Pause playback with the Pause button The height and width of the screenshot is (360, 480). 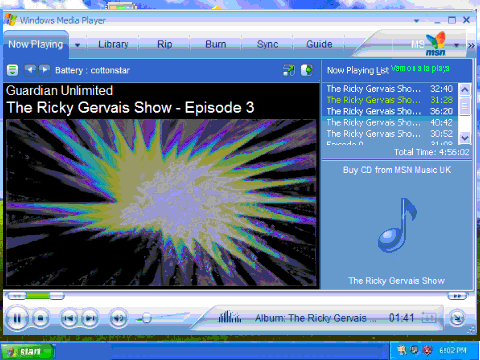[17, 319]
